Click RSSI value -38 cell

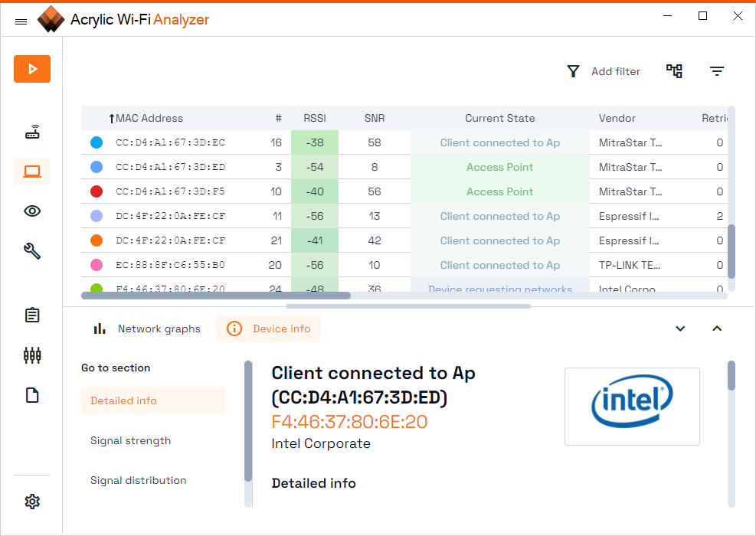315,142
